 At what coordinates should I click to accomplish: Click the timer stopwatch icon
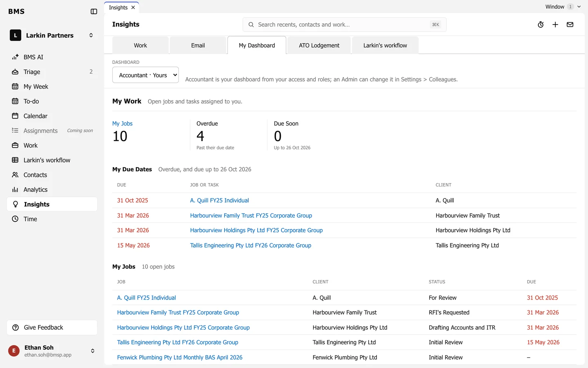point(541,25)
